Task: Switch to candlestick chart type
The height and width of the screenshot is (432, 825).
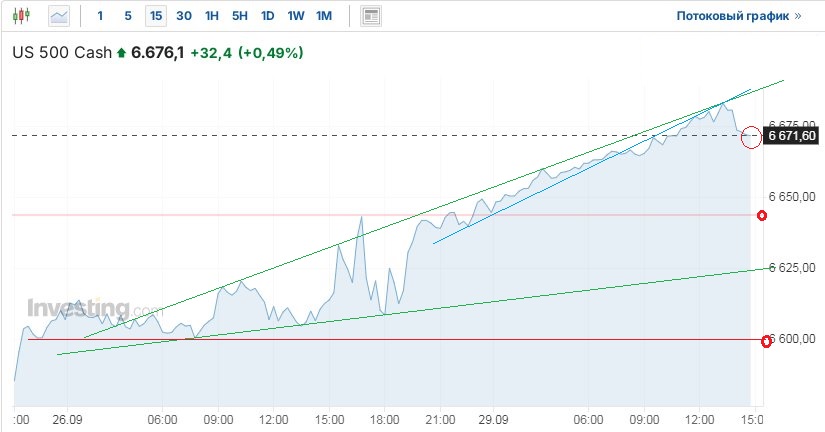Action: tap(24, 16)
